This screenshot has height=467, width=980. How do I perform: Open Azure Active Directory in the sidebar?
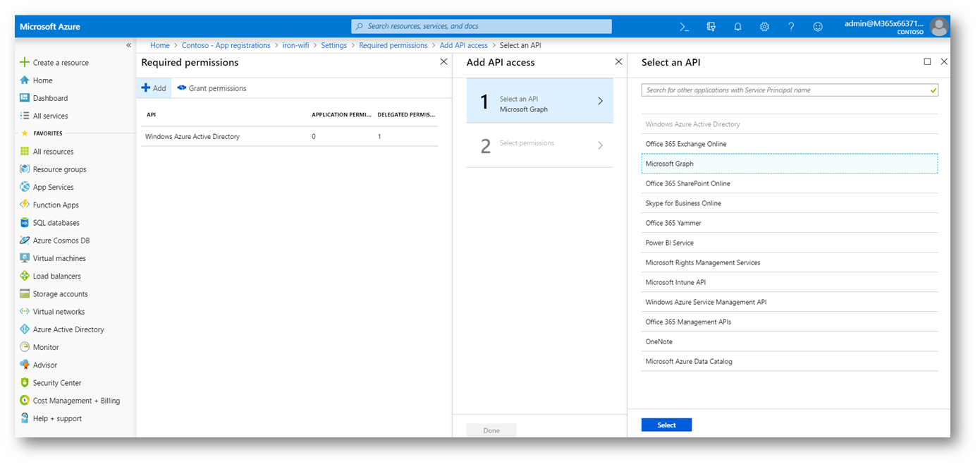(x=62, y=329)
